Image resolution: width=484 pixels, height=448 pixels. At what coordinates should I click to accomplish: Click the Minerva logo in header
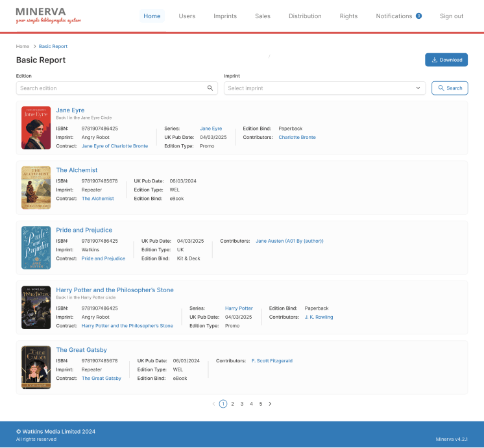49,16
